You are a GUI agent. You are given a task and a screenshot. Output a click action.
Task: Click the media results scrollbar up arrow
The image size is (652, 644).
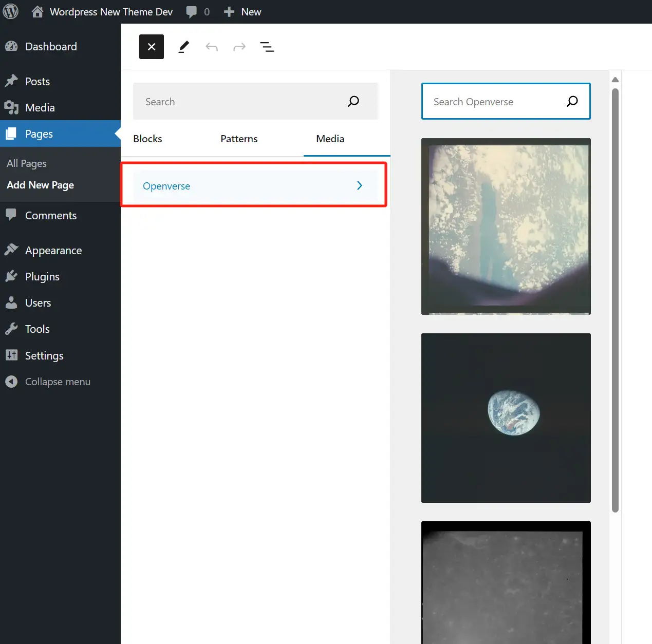click(x=615, y=80)
